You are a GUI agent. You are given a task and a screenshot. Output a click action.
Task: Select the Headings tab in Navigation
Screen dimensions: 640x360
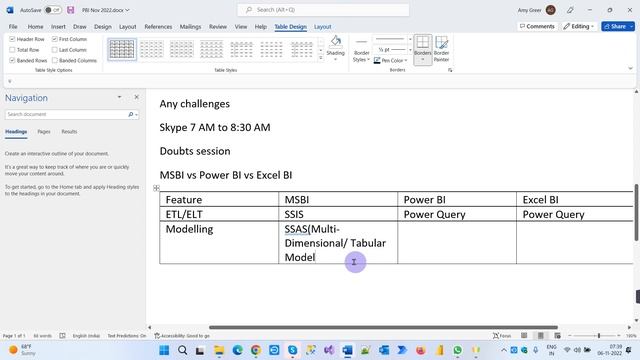click(16, 131)
